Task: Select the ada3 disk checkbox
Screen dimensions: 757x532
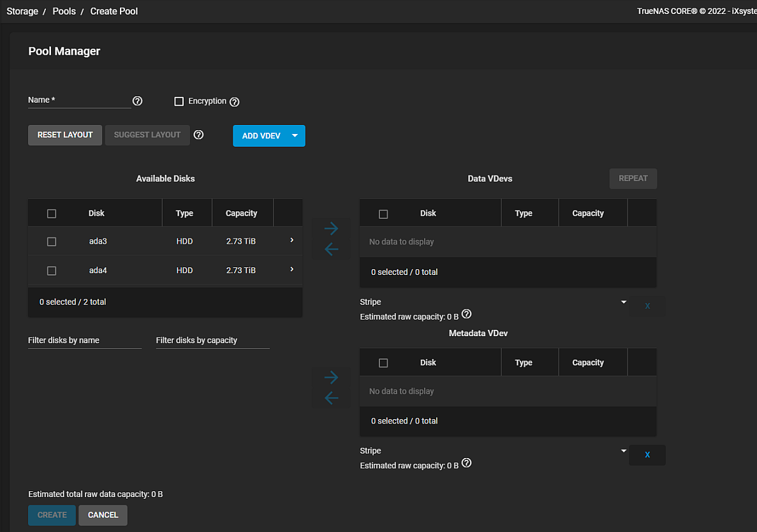Action: pyautogui.click(x=52, y=242)
